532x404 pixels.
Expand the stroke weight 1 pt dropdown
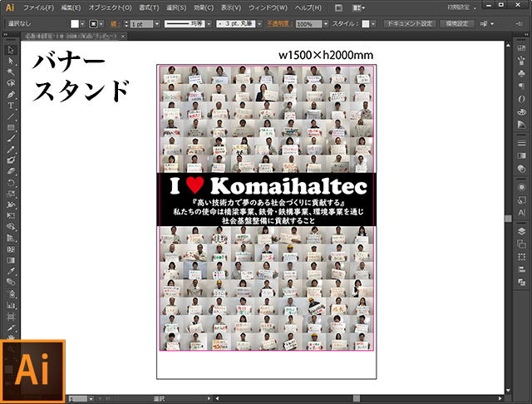coord(157,24)
